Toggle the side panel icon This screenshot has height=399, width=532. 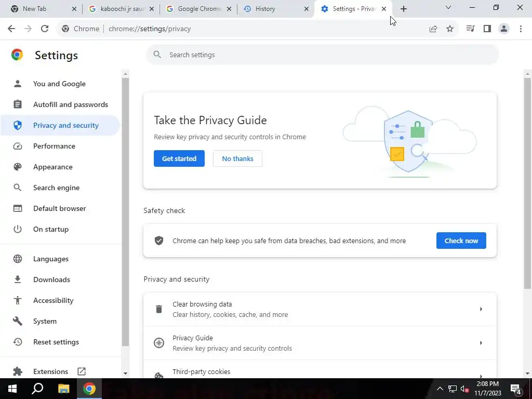(487, 29)
